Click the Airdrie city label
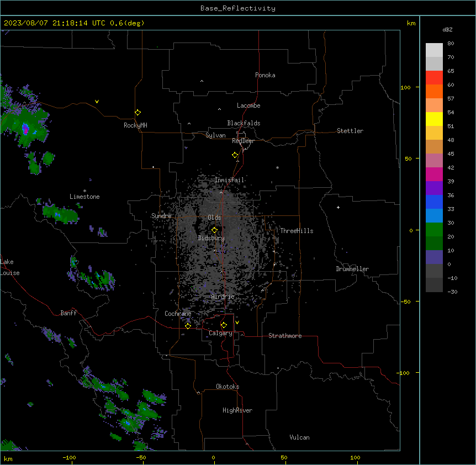 223,297
